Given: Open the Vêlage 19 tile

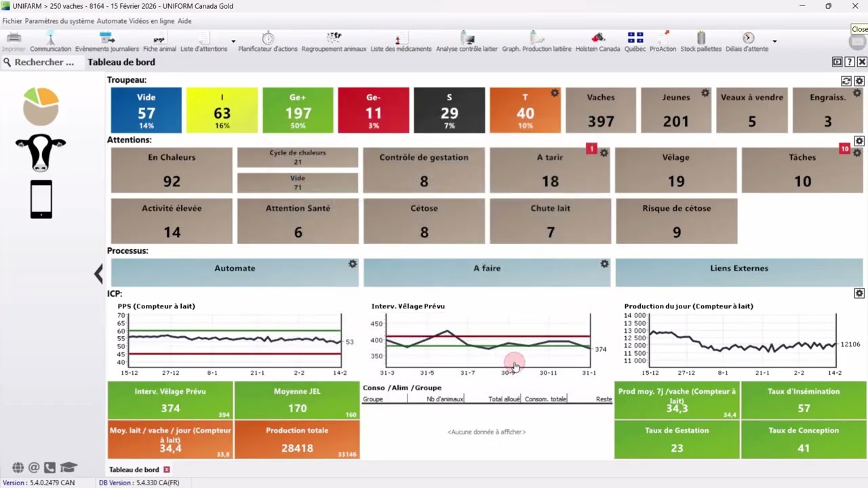Looking at the screenshot, I should pyautogui.click(x=675, y=170).
